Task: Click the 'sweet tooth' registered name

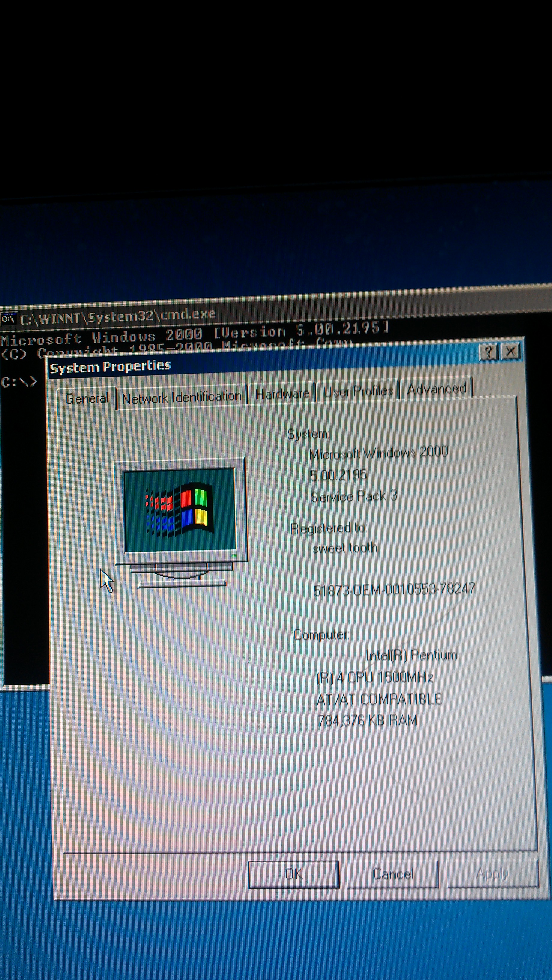Action: 345,548
